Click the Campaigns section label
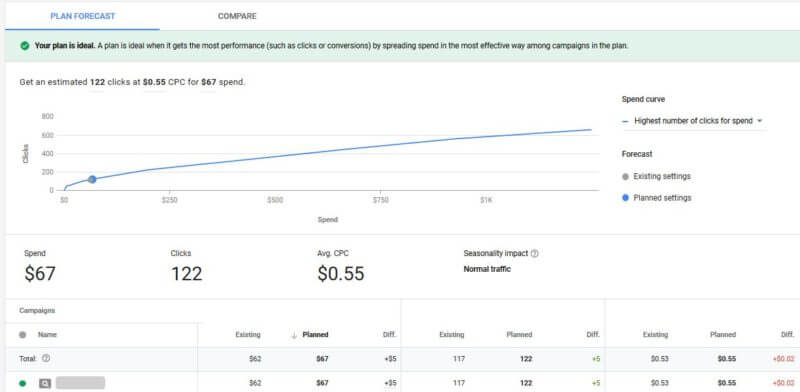The height and width of the screenshot is (392, 800). [x=37, y=310]
